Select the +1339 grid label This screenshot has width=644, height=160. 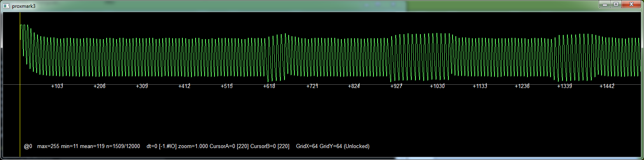[565, 86]
